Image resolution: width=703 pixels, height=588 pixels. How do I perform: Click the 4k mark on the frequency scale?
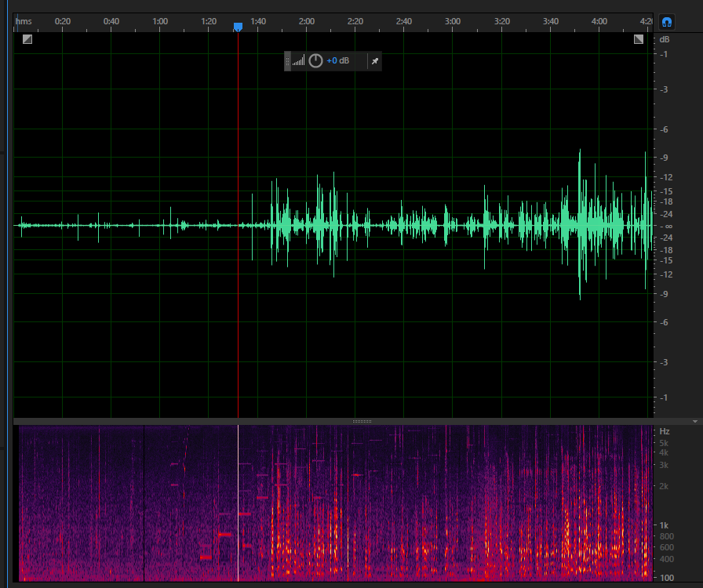coord(664,452)
